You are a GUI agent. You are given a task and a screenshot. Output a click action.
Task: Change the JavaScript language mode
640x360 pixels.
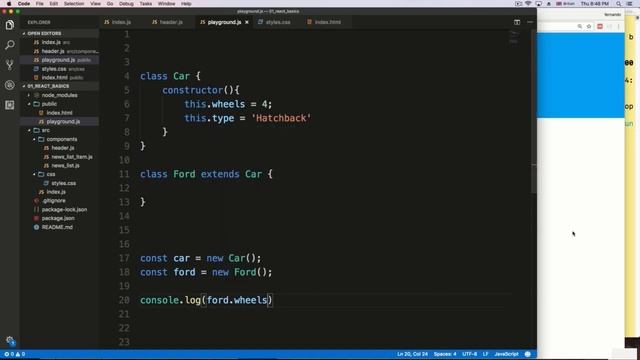point(506,354)
